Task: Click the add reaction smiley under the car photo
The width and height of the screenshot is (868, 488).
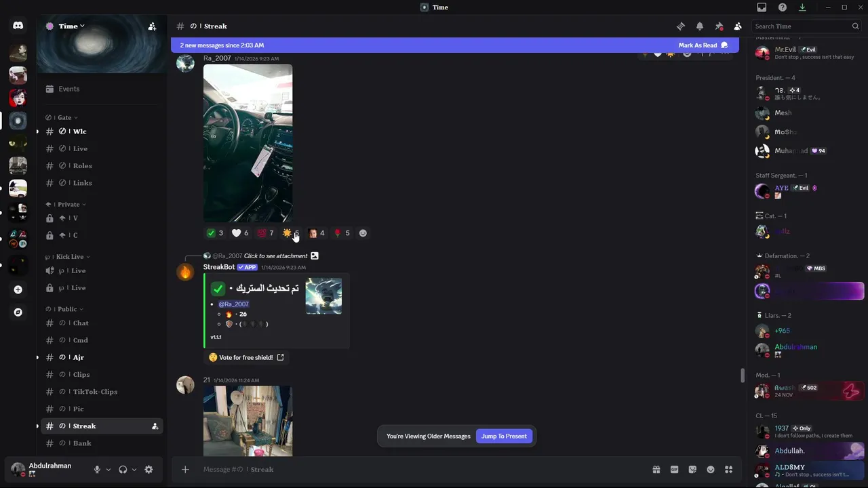Action: click(363, 233)
